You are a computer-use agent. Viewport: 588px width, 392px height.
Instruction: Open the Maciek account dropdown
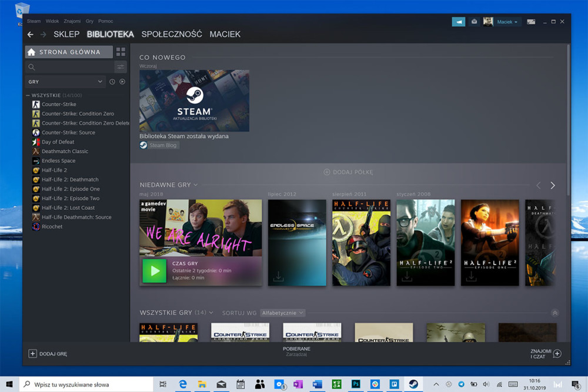pos(507,22)
